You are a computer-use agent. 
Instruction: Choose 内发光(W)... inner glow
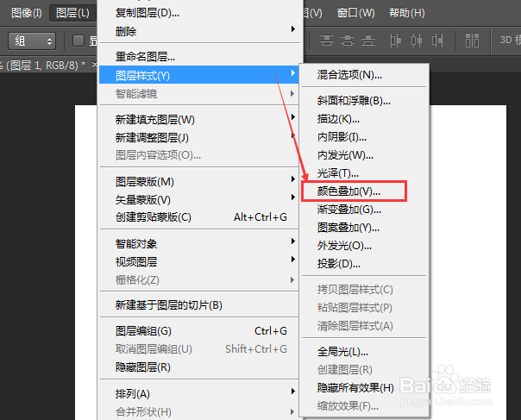pos(364,155)
